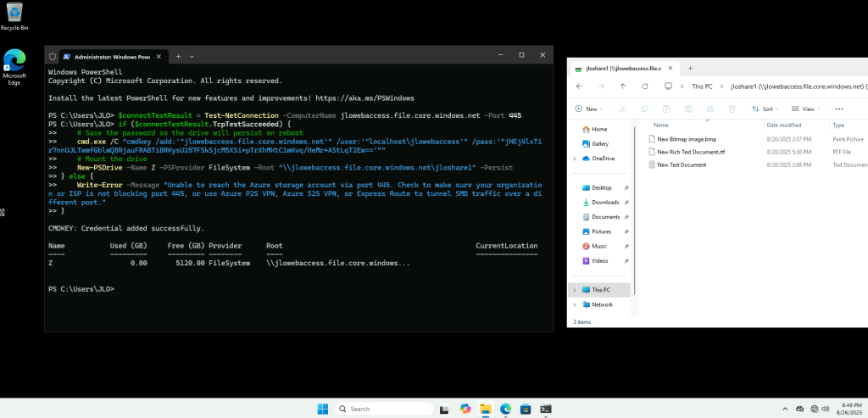Click the volume speaker tray icon

pyautogui.click(x=826, y=410)
